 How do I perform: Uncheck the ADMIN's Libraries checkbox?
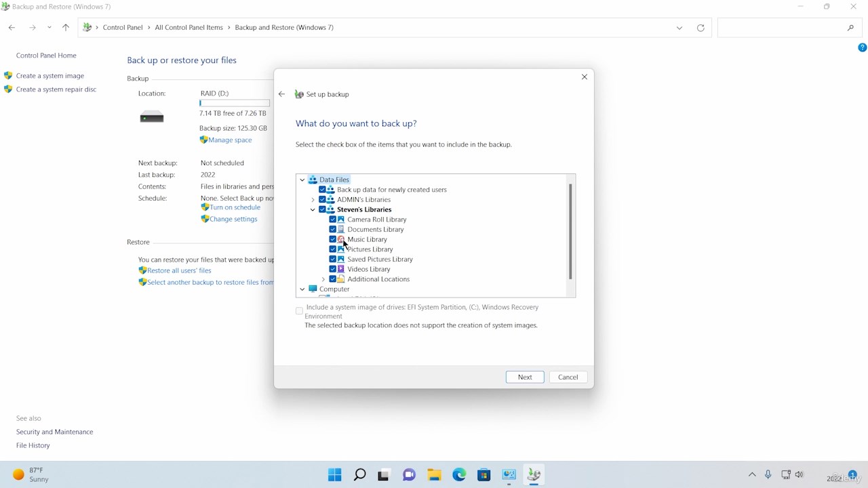pyautogui.click(x=322, y=199)
